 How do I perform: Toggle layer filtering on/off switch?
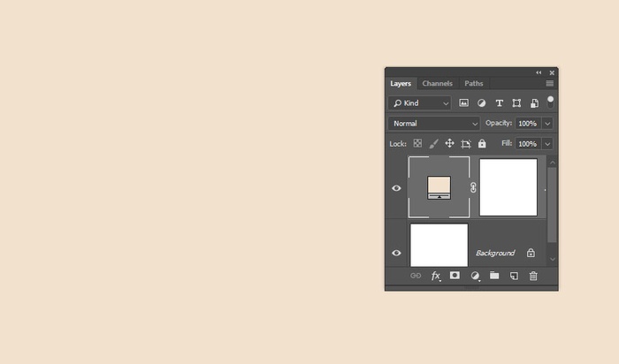click(550, 102)
